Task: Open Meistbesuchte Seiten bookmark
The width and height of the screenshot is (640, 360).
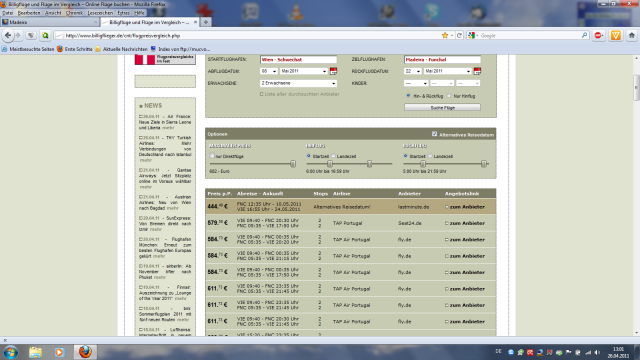Action: tap(28, 49)
